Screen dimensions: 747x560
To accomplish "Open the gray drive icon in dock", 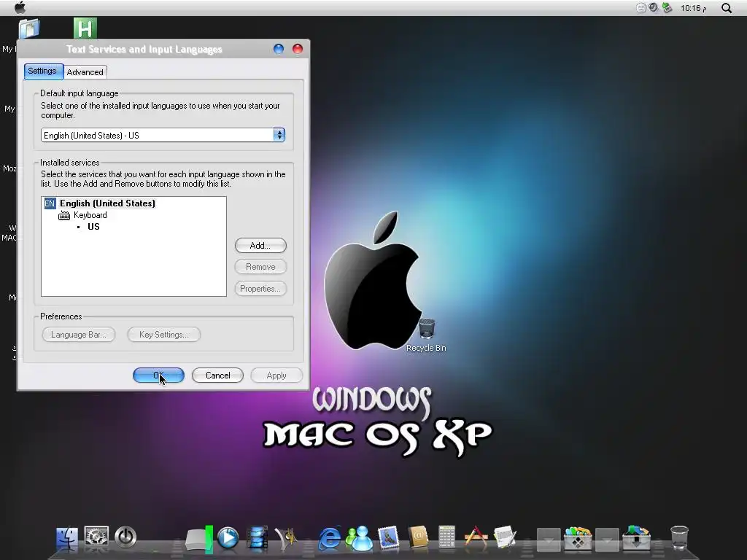I will point(198,540).
